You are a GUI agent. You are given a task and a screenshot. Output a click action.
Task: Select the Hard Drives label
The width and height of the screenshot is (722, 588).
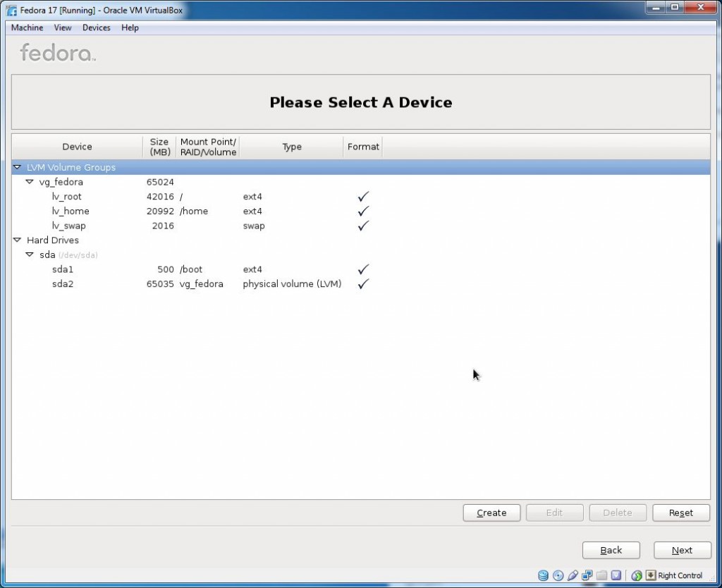[x=53, y=240]
